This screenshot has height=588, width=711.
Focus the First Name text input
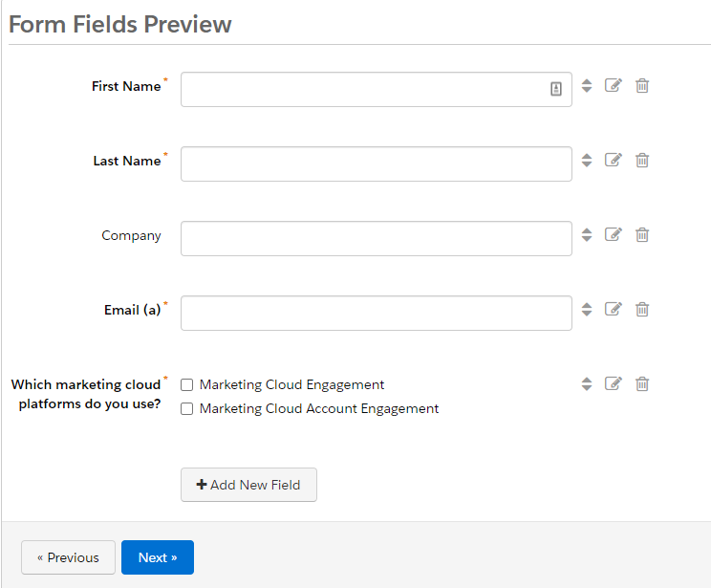pyautogui.click(x=376, y=89)
